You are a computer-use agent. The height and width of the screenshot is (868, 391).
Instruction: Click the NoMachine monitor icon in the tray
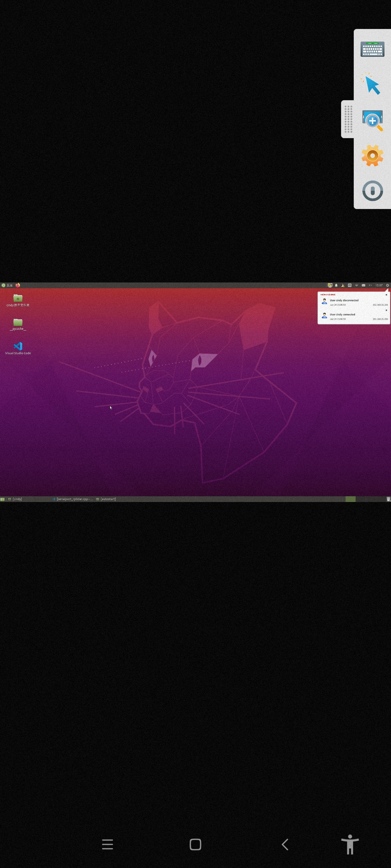pos(330,285)
